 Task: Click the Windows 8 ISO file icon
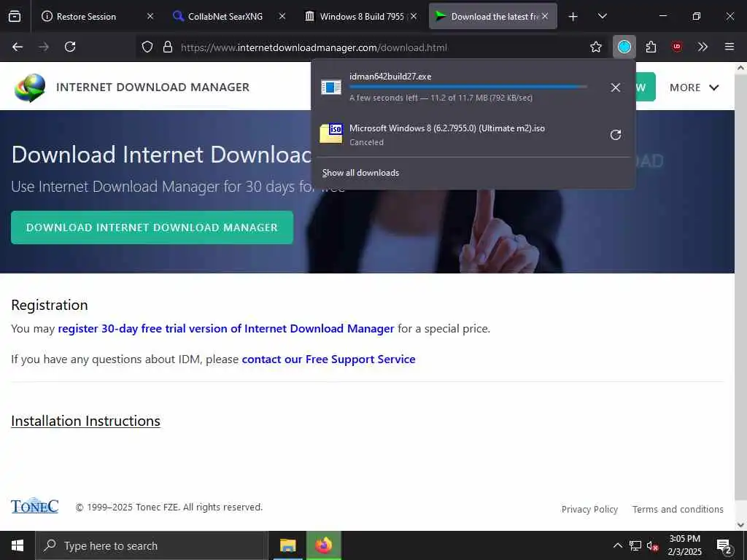pyautogui.click(x=331, y=134)
